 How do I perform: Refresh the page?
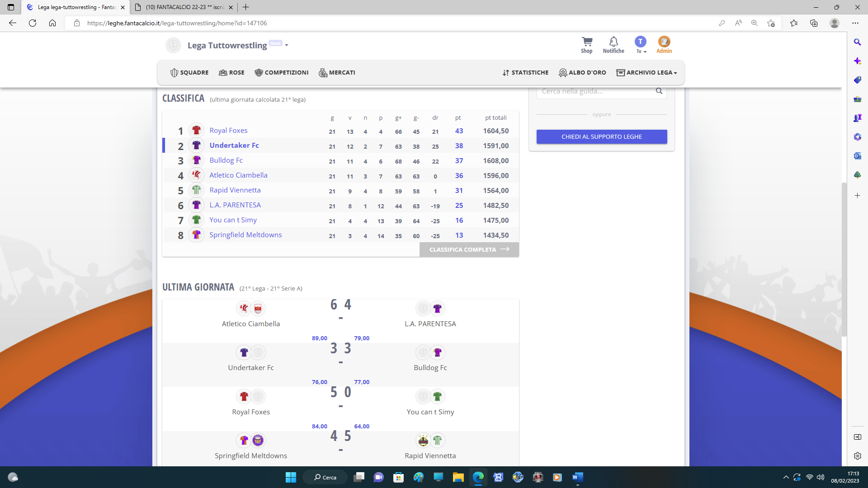pos(33,23)
